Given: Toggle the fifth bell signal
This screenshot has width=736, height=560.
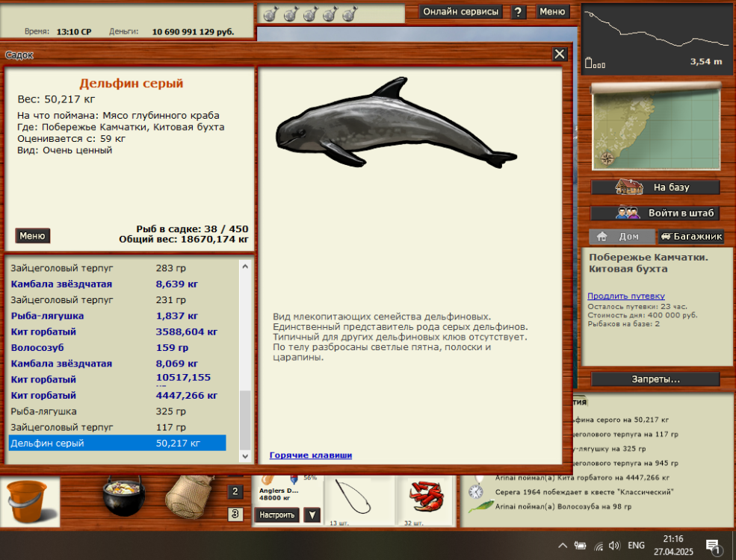Looking at the screenshot, I should pos(348,13).
